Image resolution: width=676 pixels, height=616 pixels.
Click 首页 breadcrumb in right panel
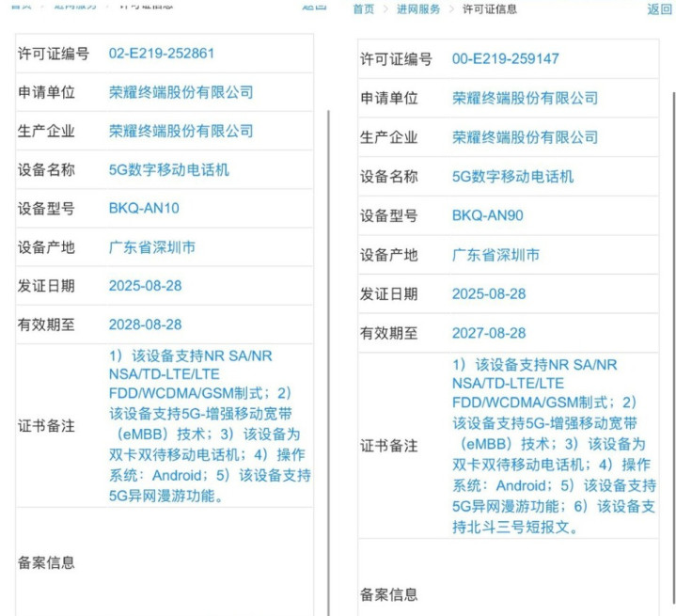click(x=364, y=9)
